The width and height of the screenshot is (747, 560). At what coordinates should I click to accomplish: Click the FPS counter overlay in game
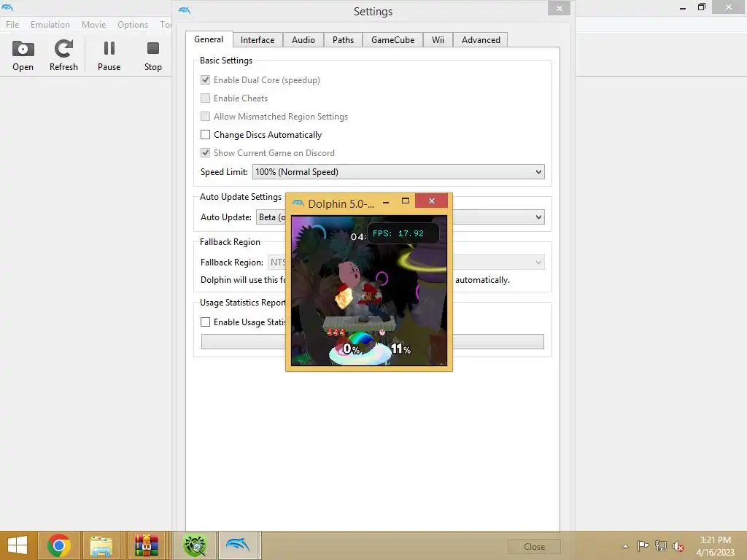[403, 234]
